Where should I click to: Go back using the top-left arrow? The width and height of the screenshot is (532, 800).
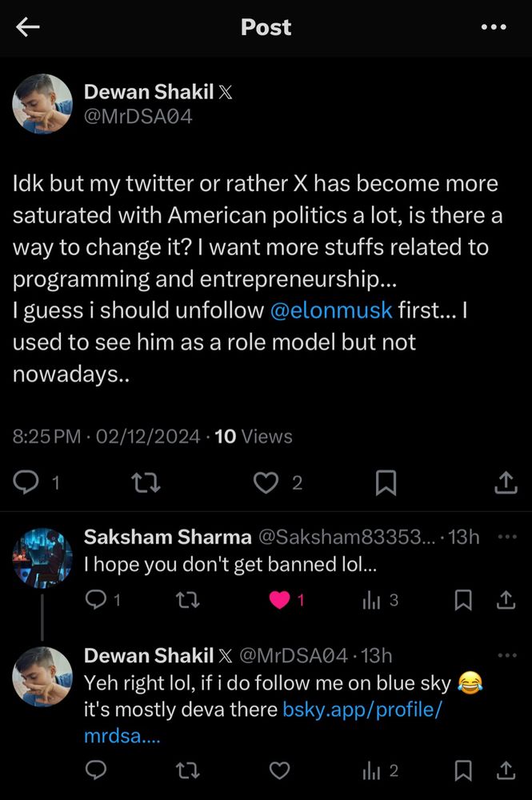tap(28, 27)
